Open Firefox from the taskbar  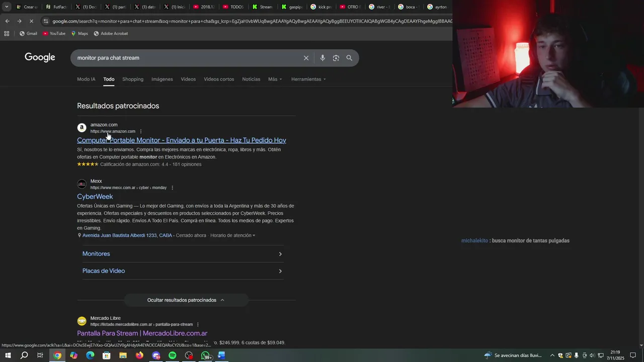(139, 355)
